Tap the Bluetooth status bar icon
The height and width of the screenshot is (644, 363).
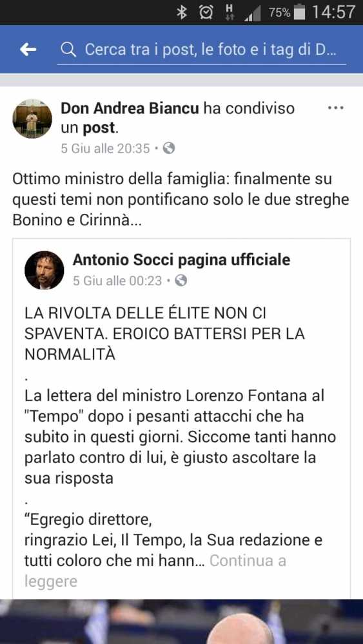[x=181, y=13]
